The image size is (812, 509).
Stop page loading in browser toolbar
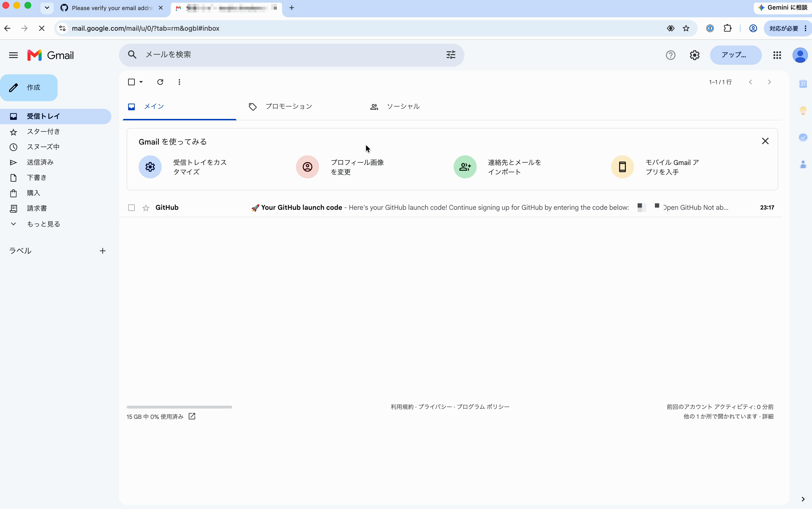point(42,28)
